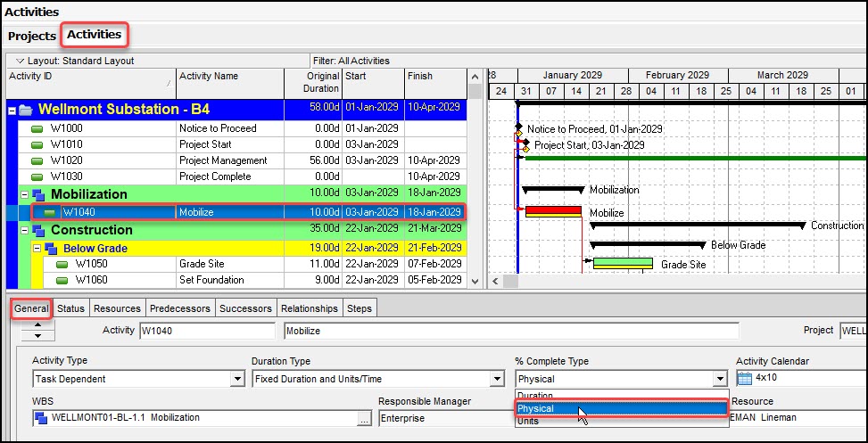868x443 pixels.
Task: Open the Layout: Standard Layout menu
Action: (x=76, y=61)
